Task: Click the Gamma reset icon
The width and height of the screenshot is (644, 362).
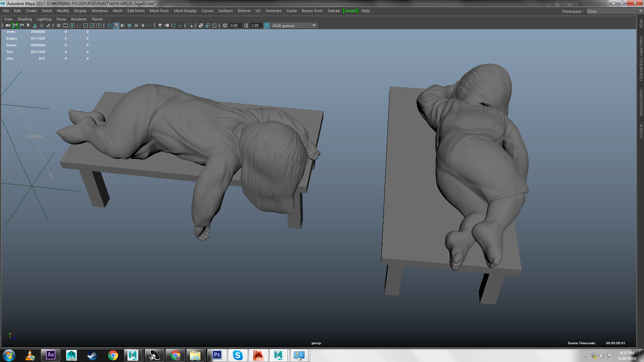Action: tap(246, 25)
